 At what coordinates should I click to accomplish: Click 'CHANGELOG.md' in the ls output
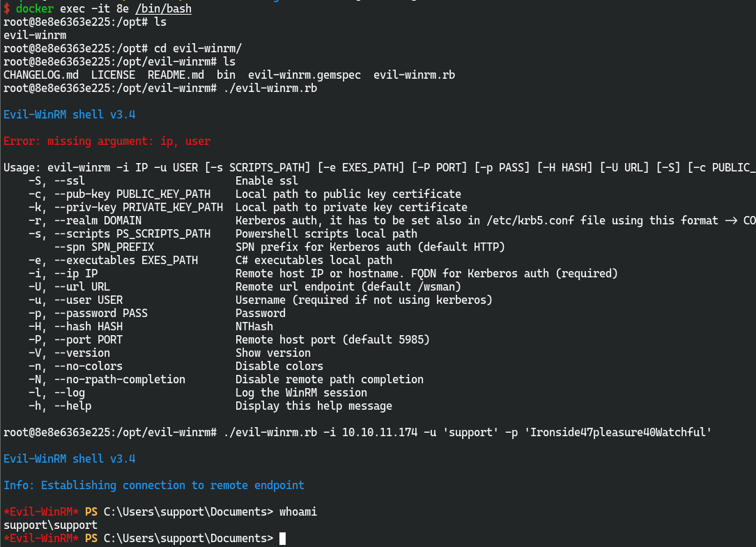(x=41, y=75)
